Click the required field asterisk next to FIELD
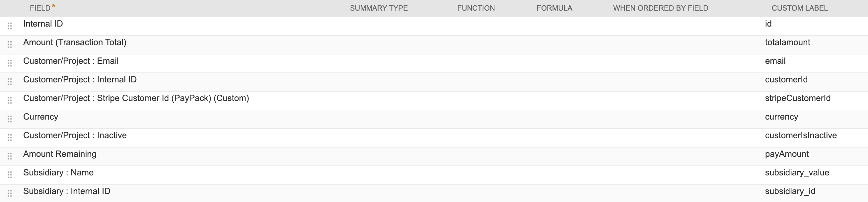 tap(53, 6)
